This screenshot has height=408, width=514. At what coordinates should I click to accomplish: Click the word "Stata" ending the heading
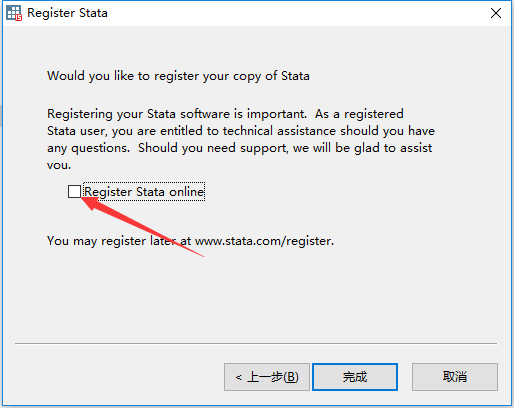pyautogui.click(x=295, y=76)
